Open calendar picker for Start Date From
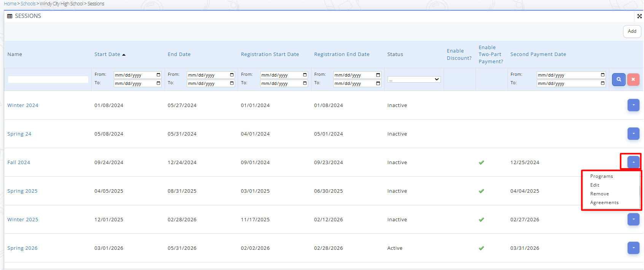This screenshot has width=644, height=270. (x=159, y=75)
